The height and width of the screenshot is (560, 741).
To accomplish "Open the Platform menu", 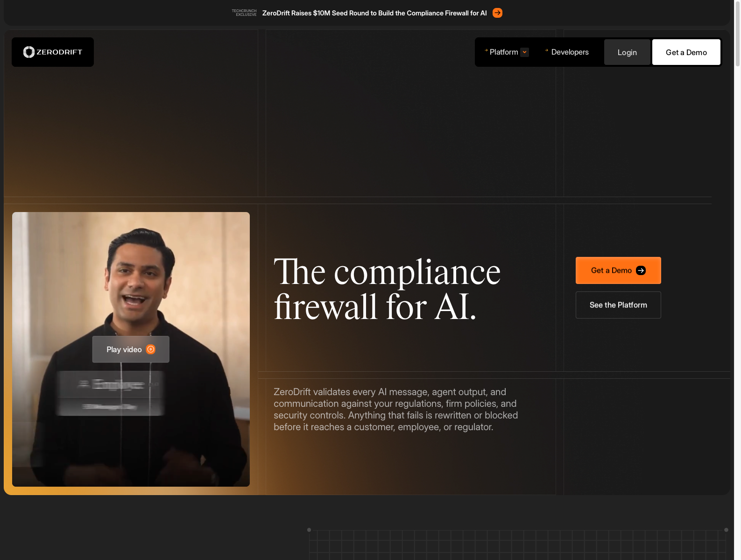I will (504, 52).
